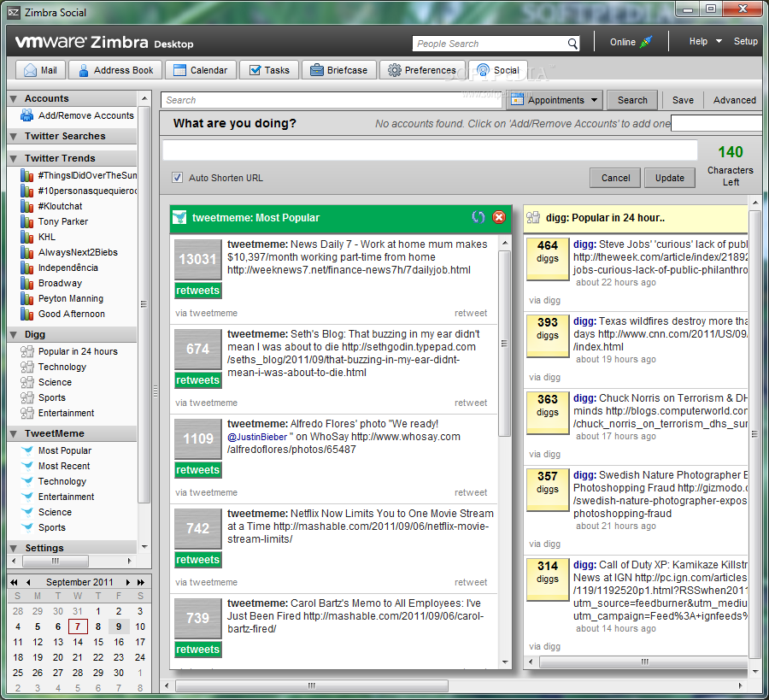Image resolution: width=769 pixels, height=700 pixels.
Task: Click the 464 diggs count box
Action: tap(548, 259)
